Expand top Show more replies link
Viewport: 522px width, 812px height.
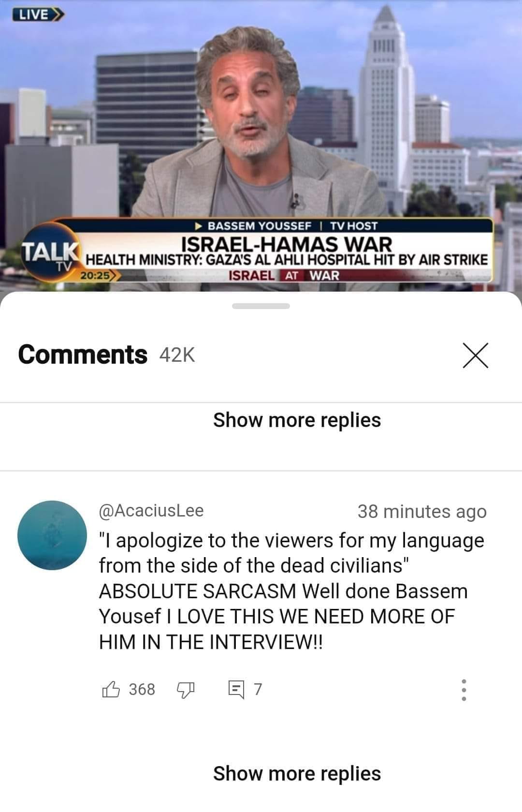(x=297, y=420)
